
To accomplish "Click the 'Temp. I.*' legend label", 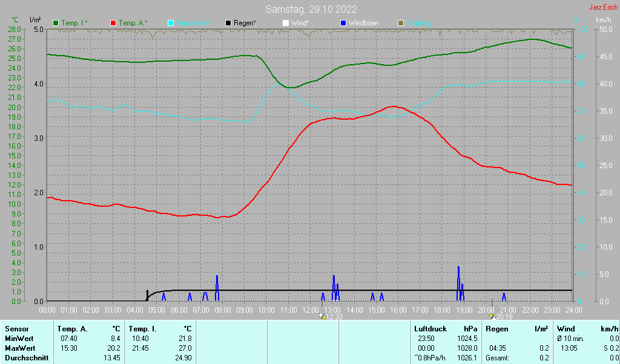I will [74, 24].
